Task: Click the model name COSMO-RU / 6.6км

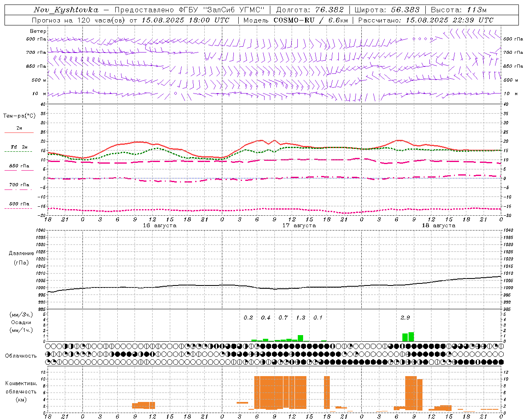Action: pyautogui.click(x=311, y=20)
